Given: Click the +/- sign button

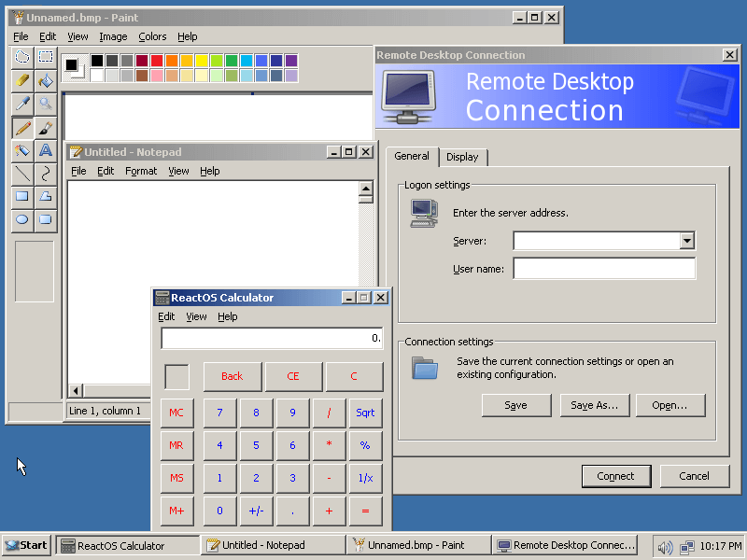Looking at the screenshot, I should [256, 511].
